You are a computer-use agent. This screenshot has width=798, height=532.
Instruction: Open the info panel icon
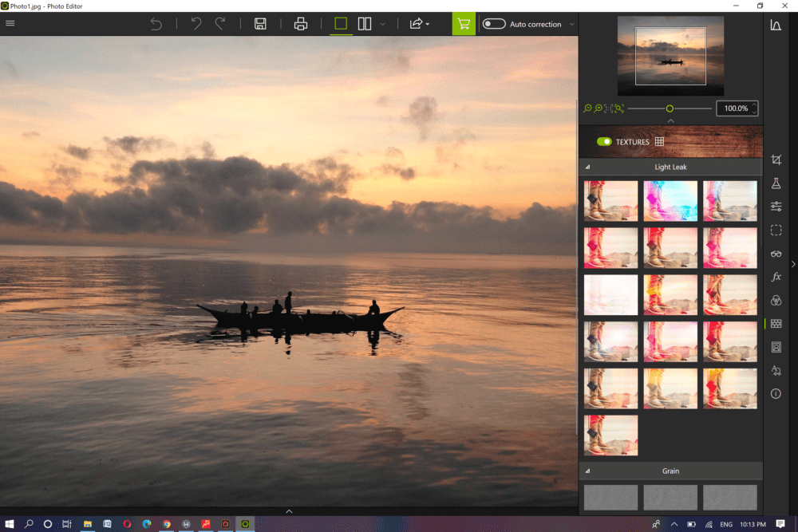pos(776,394)
